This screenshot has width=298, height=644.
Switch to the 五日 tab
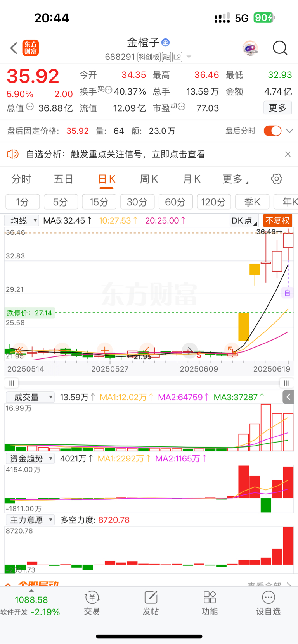63,179
